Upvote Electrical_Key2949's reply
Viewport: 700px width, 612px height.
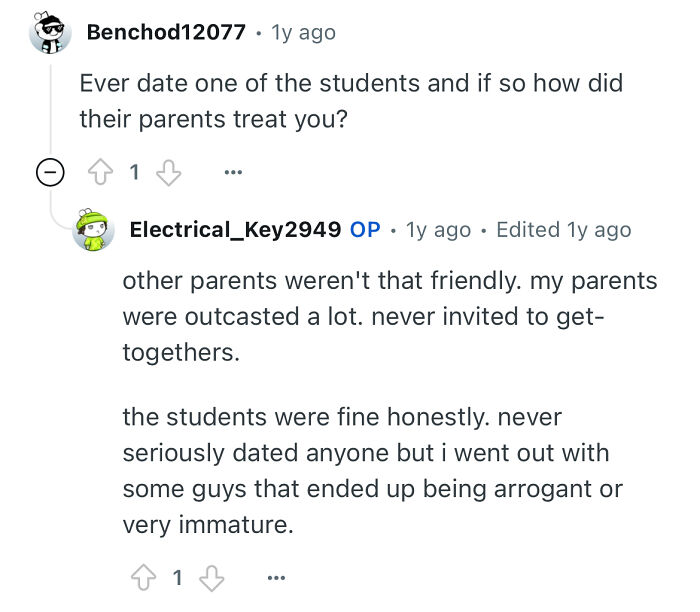point(143,577)
